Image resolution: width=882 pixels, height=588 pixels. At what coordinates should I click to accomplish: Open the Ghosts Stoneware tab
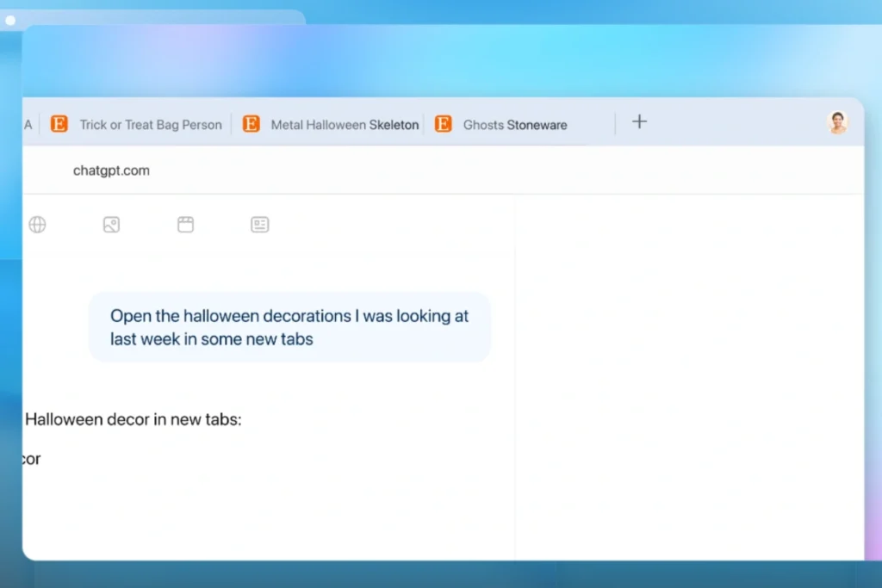tap(514, 125)
